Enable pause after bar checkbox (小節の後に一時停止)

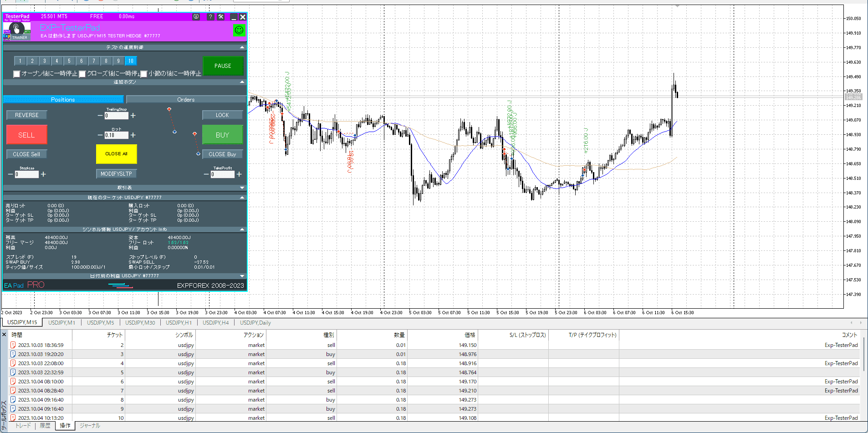coord(144,74)
